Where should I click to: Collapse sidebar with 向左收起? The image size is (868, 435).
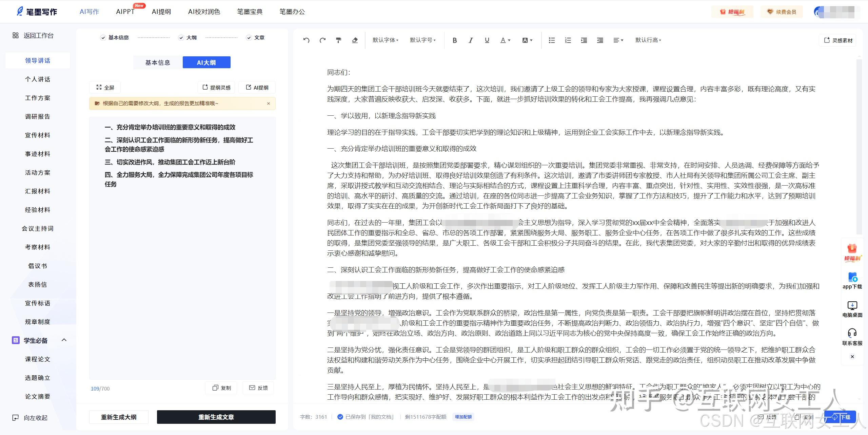point(30,418)
